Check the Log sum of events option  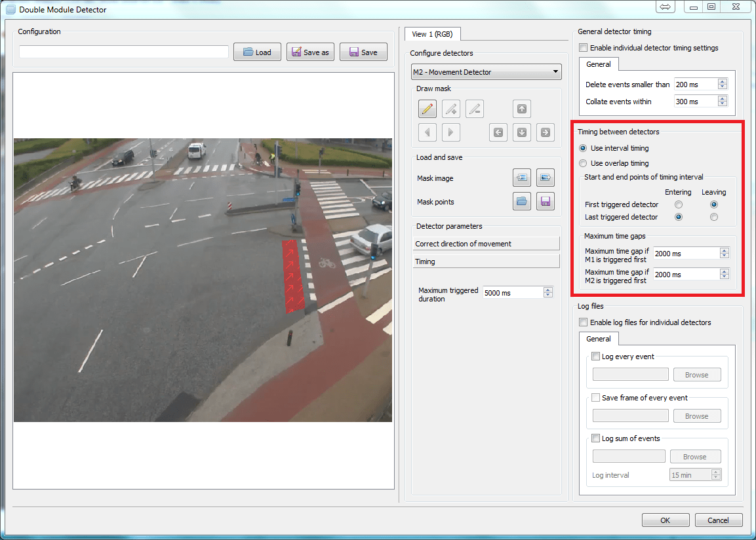point(596,438)
